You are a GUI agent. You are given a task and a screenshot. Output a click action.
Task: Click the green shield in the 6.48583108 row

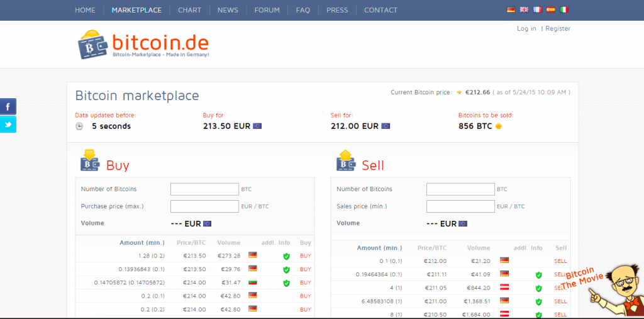point(539,302)
